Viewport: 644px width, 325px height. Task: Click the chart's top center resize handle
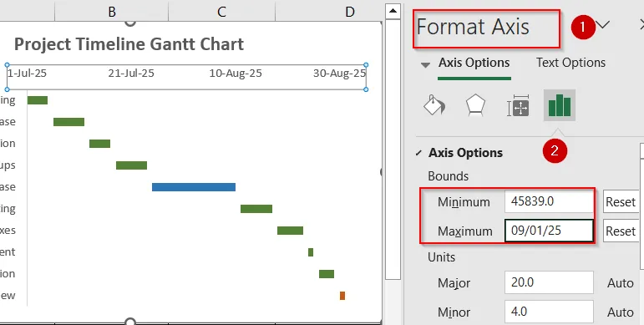[130, 23]
